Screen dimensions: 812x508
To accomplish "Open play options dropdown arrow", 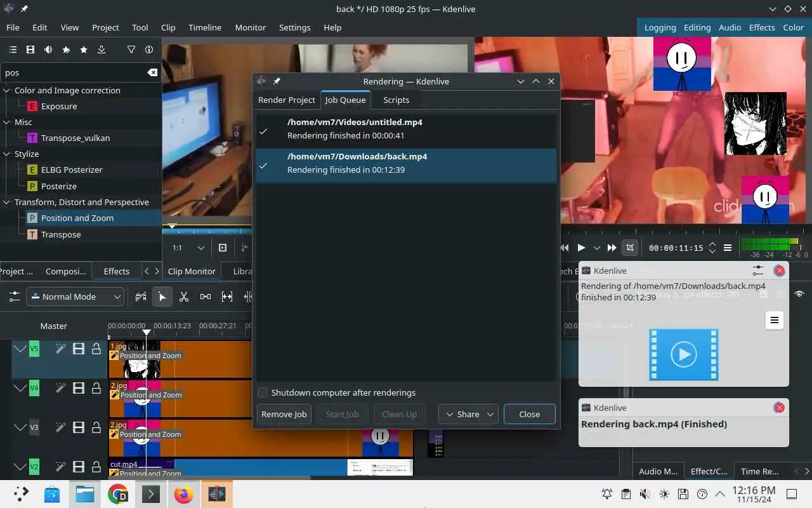I will click(x=596, y=248).
